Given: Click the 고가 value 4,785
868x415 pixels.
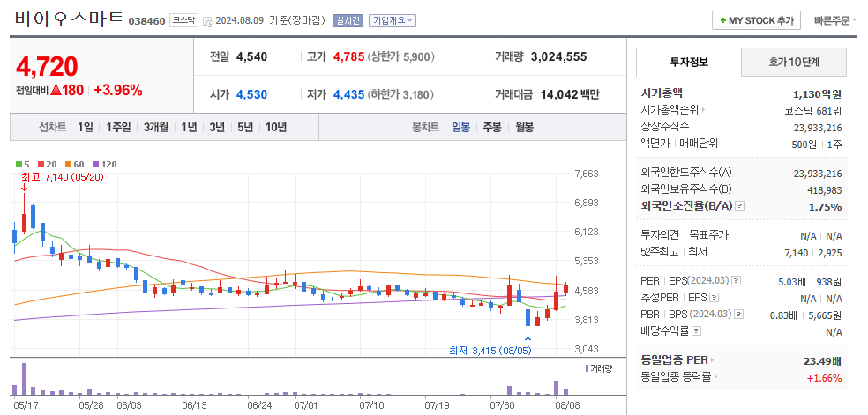Looking at the screenshot, I should 348,56.
